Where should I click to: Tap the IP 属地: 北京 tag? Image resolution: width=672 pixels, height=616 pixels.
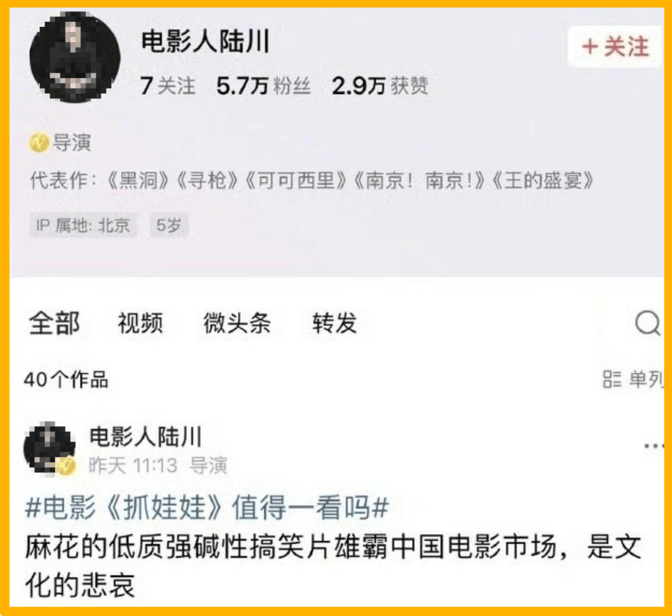[x=83, y=225]
